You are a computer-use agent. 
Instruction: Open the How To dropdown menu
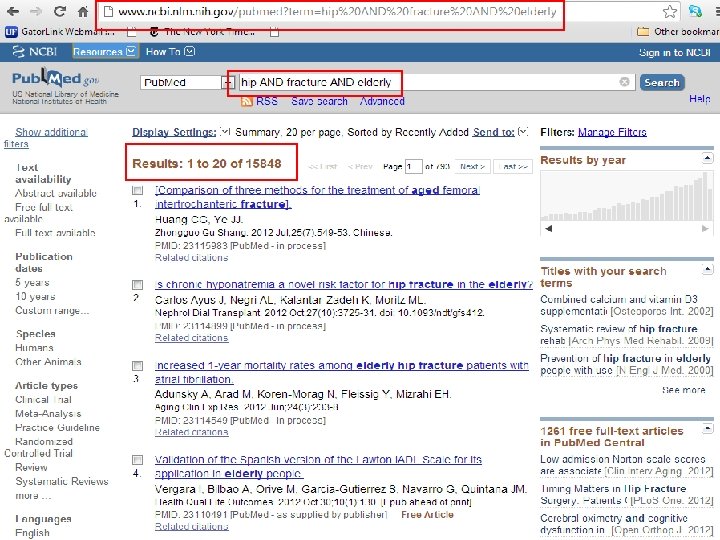pyautogui.click(x=170, y=51)
